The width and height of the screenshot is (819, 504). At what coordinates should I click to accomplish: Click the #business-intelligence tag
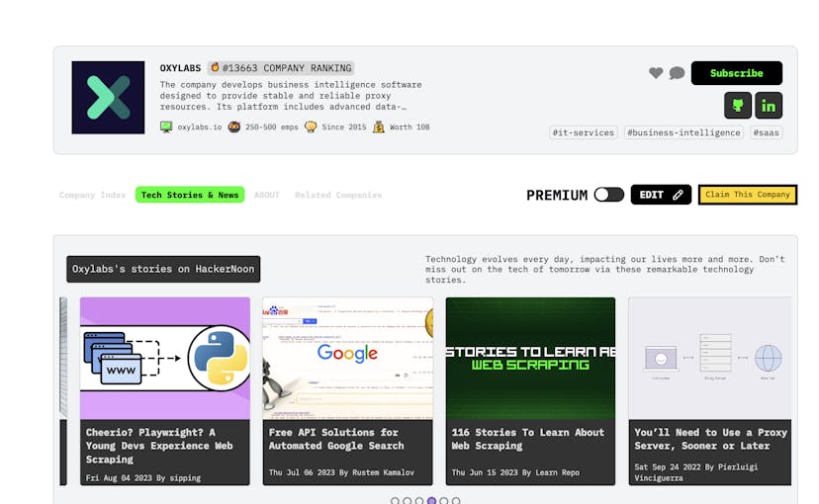pos(683,132)
